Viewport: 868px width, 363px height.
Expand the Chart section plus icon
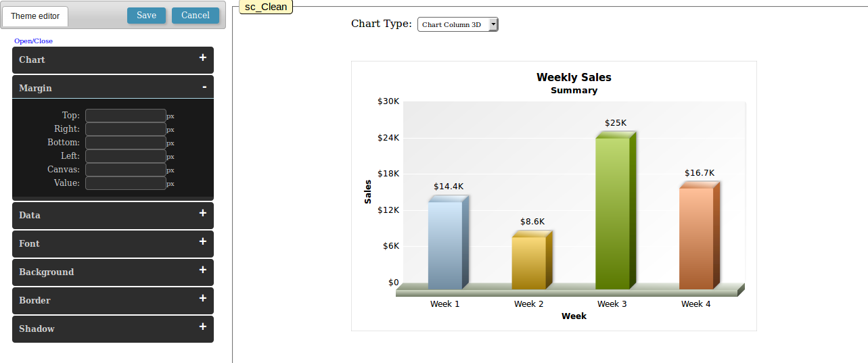coord(202,58)
